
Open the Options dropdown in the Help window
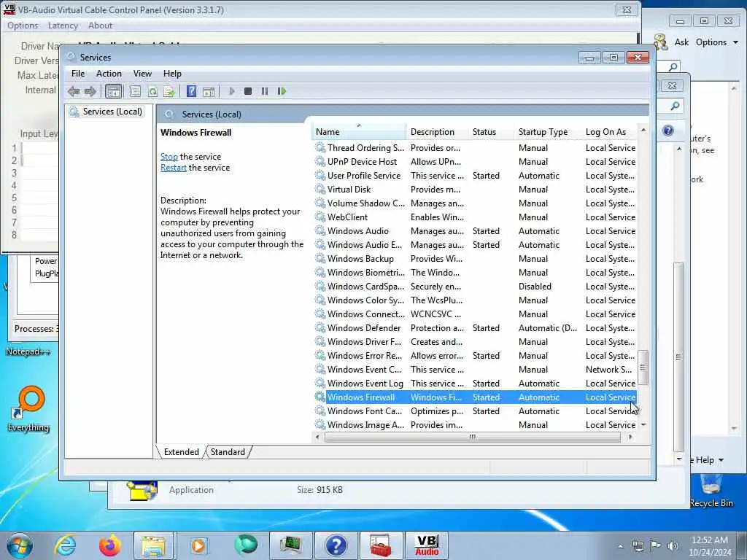(716, 42)
